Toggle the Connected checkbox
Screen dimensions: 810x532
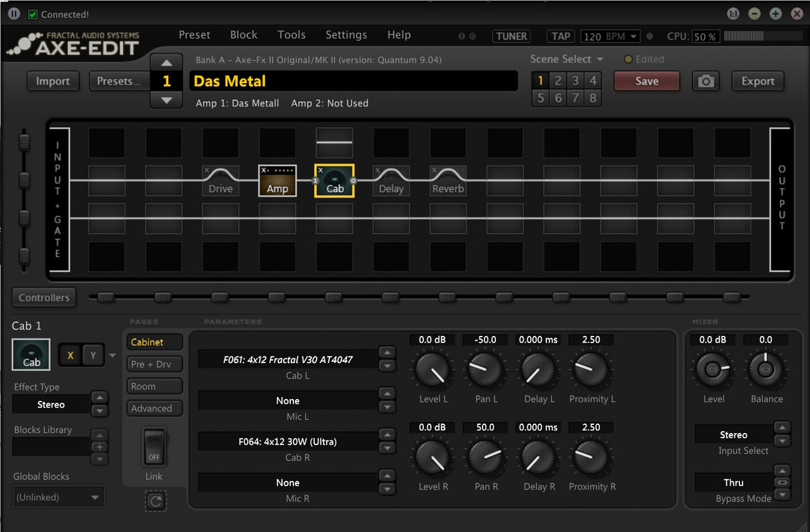[x=33, y=14]
